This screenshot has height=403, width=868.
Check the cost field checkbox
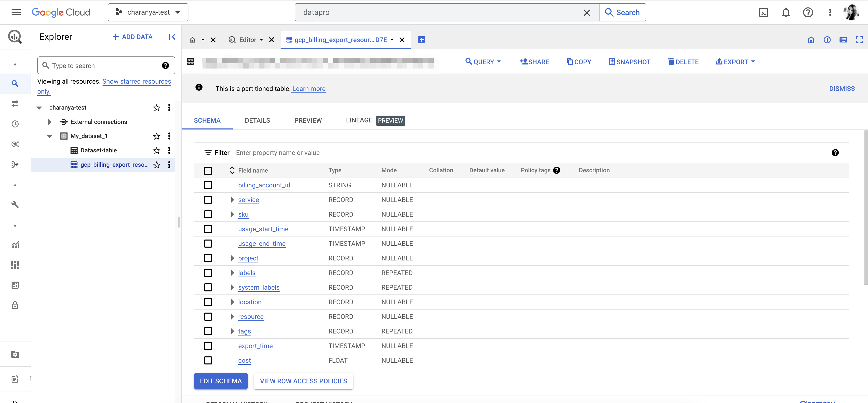pyautogui.click(x=208, y=360)
